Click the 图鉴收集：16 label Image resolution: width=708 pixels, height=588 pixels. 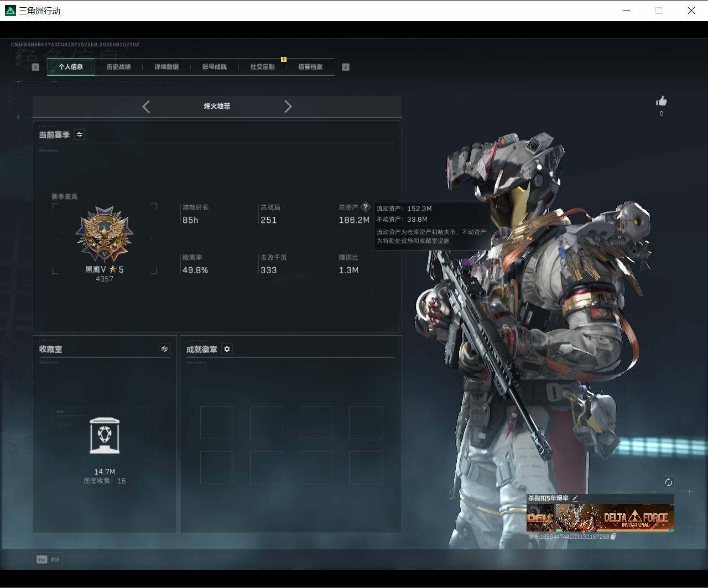[x=105, y=481]
